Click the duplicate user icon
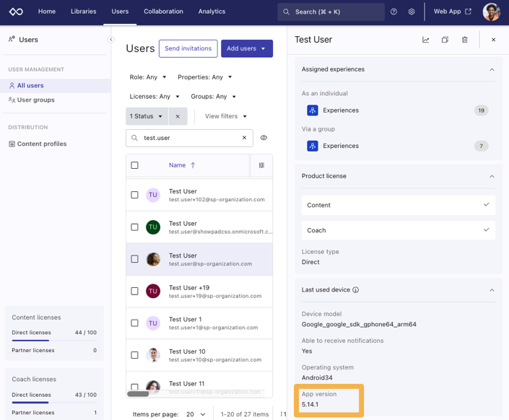Image resolution: width=509 pixels, height=420 pixels. [445, 40]
